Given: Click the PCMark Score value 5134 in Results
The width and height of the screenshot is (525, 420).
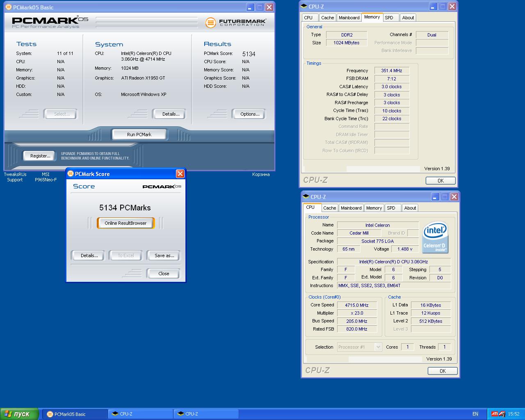Looking at the screenshot, I should [249, 54].
